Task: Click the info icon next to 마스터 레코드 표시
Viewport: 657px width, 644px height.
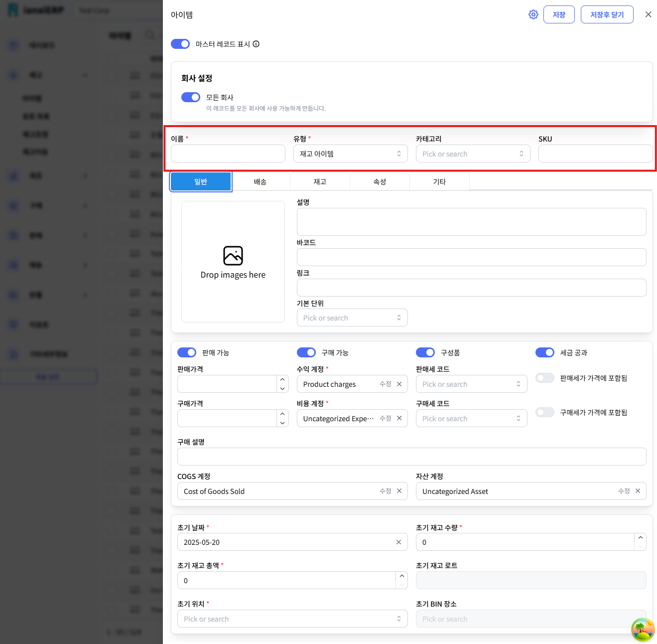Action: pos(256,44)
